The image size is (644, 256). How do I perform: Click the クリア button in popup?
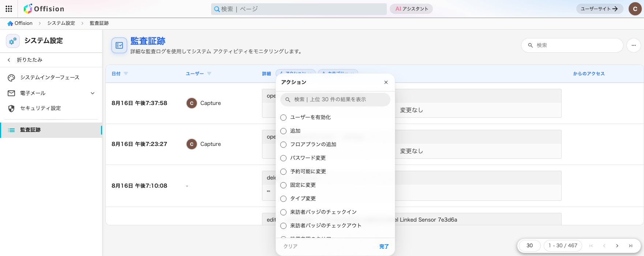[x=291, y=246]
